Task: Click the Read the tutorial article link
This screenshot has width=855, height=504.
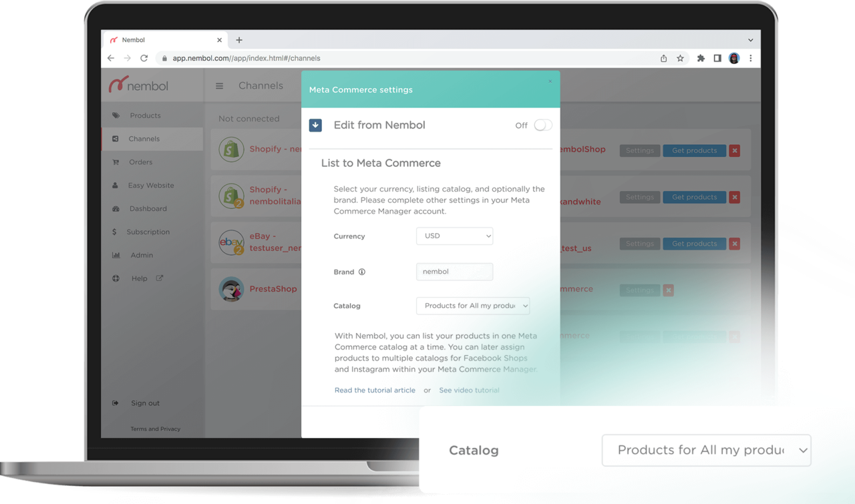Action: (375, 390)
